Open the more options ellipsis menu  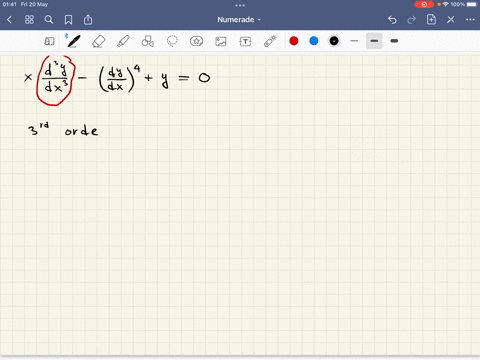tap(470, 20)
